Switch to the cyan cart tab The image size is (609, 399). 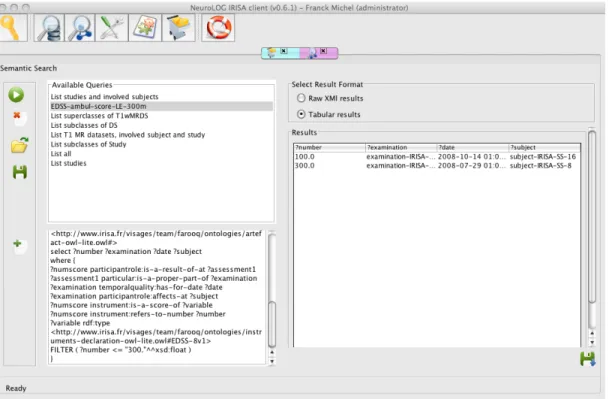tap(271, 53)
